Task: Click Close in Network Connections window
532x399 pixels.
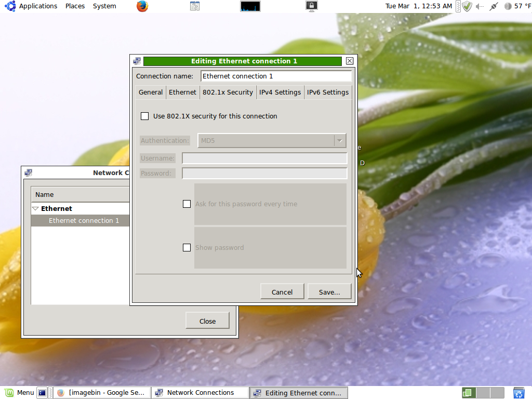Action: pyautogui.click(x=207, y=321)
